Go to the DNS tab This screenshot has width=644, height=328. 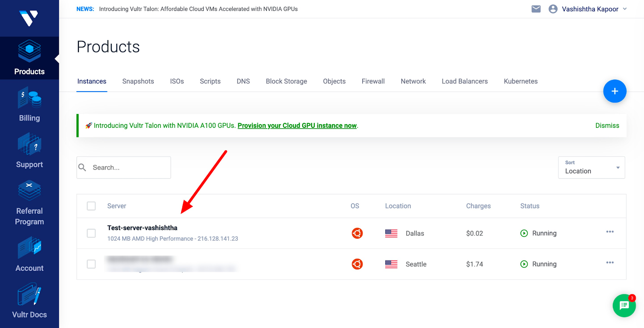243,81
